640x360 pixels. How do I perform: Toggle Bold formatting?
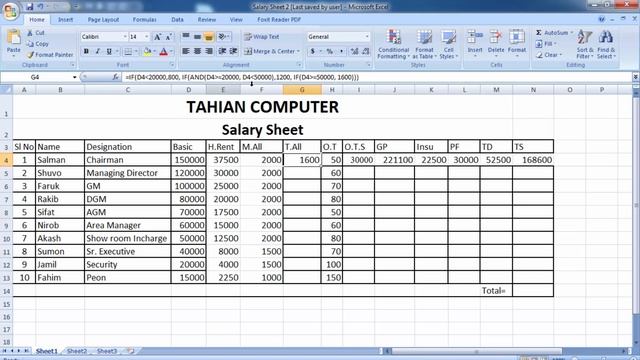click(86, 51)
